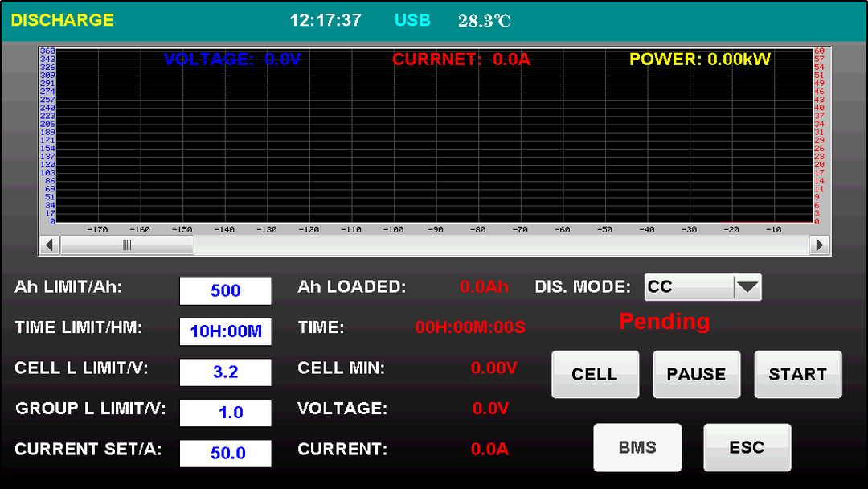Click the 28.3℃ temperature reading
This screenshot has width=868, height=489.
tap(484, 21)
